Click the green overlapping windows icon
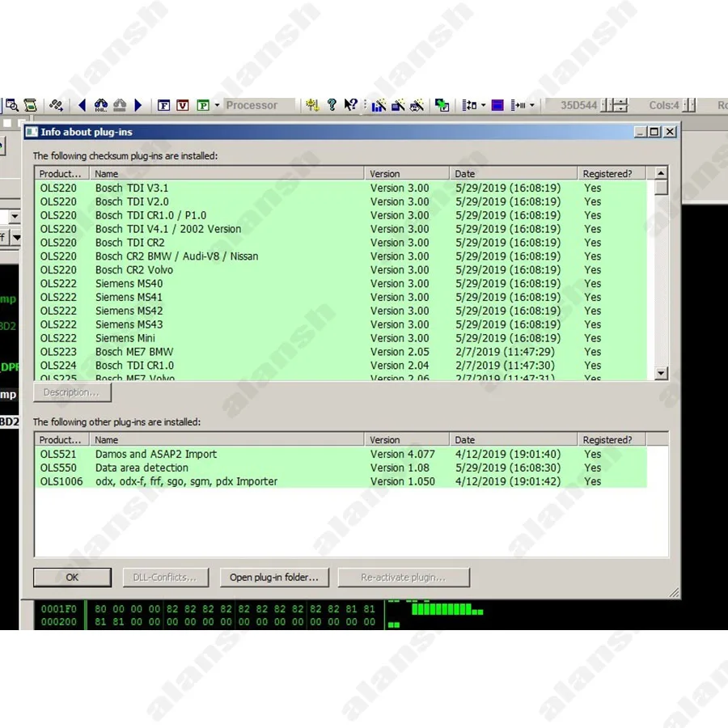This screenshot has width=728, height=728. (442, 105)
